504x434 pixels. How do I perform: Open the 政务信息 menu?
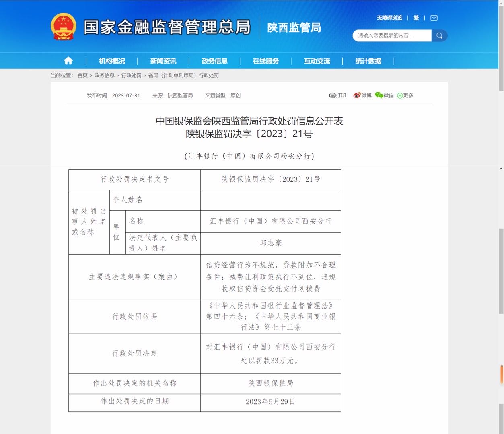214,61
